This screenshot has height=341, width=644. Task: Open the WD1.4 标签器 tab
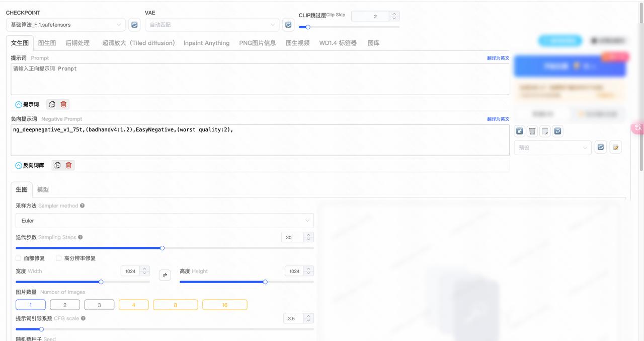coord(338,43)
